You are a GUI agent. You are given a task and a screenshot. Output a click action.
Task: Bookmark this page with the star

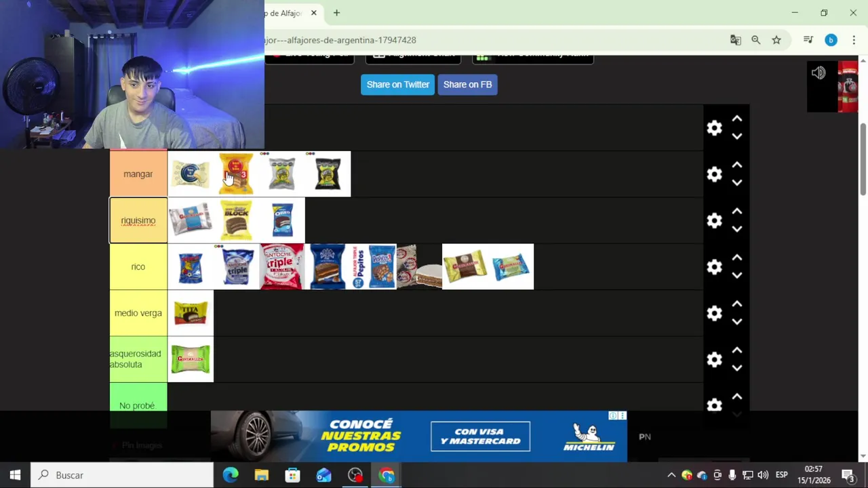pos(776,40)
